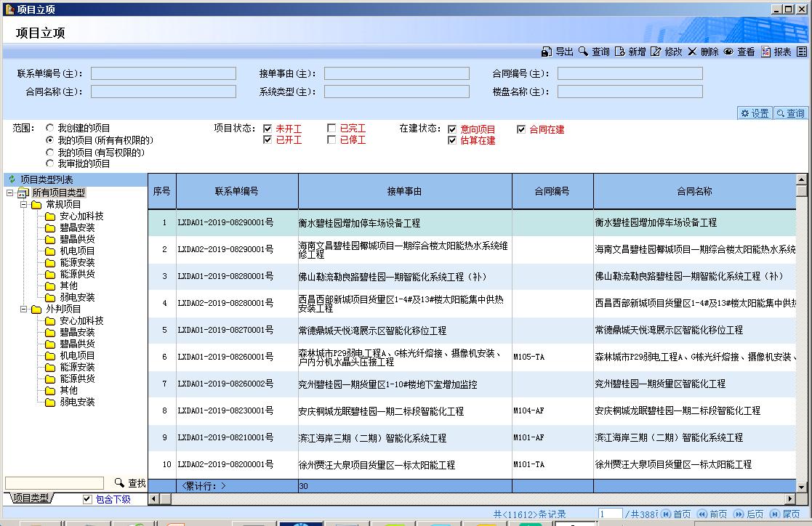Click the 联系单编号 input field
The width and height of the screenshot is (812, 526).
163,73
